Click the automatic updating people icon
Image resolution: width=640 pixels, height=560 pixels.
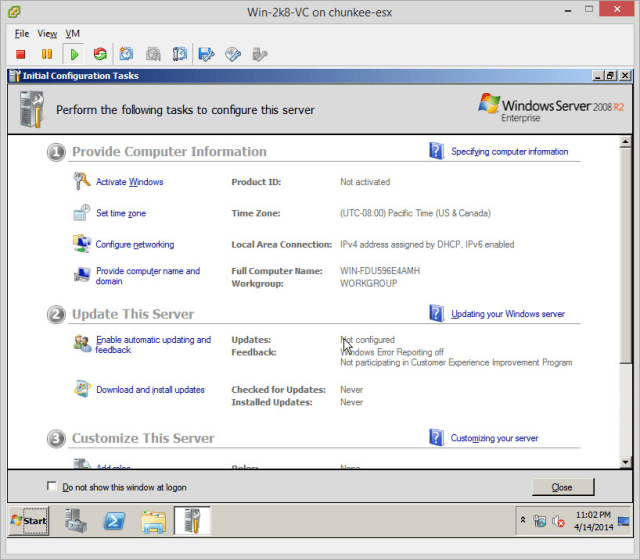pos(82,343)
